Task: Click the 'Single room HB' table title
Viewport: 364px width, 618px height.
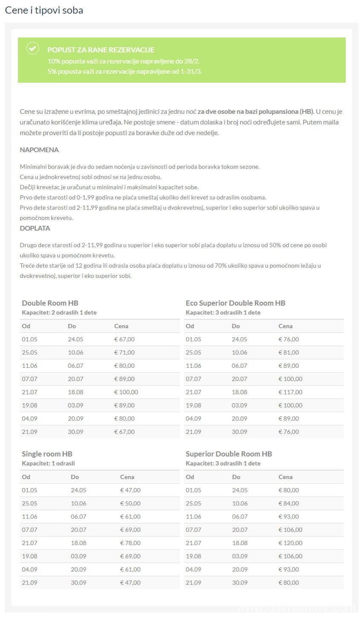Action: pyautogui.click(x=47, y=454)
